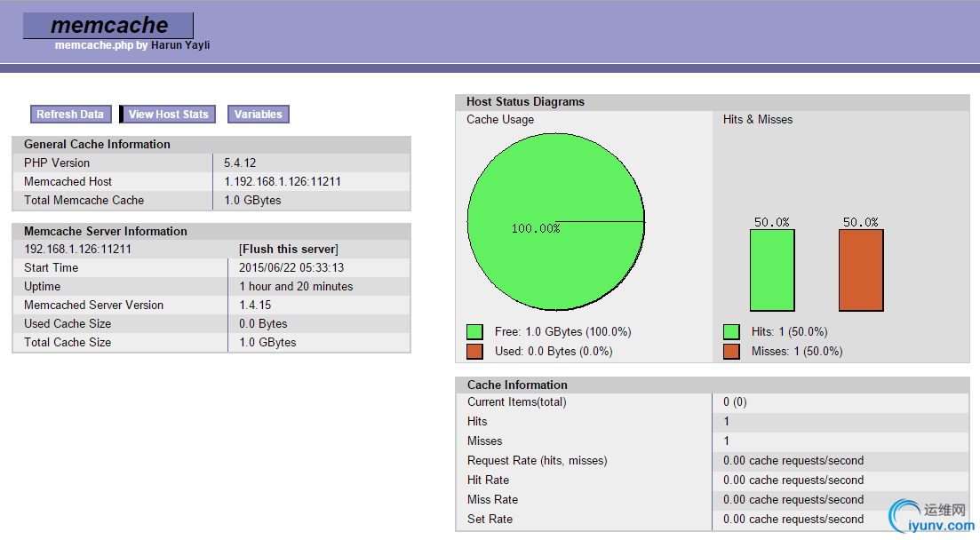Click the Current Items(total) value 0 (0)

pos(735,402)
